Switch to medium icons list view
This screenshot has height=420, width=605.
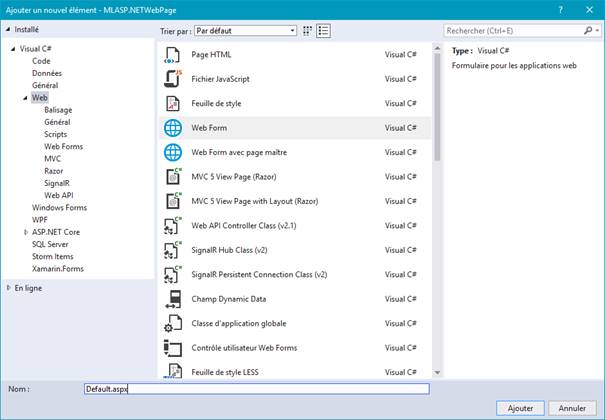tap(323, 31)
